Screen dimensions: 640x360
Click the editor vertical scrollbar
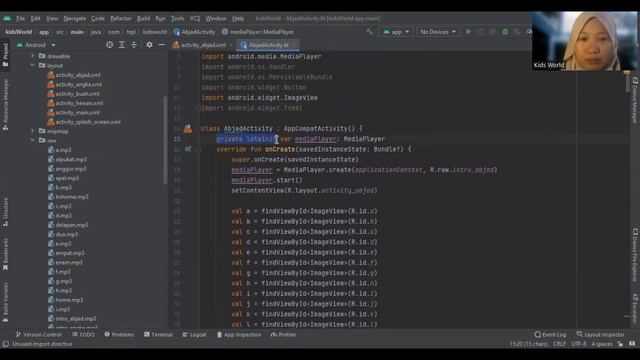click(627, 82)
